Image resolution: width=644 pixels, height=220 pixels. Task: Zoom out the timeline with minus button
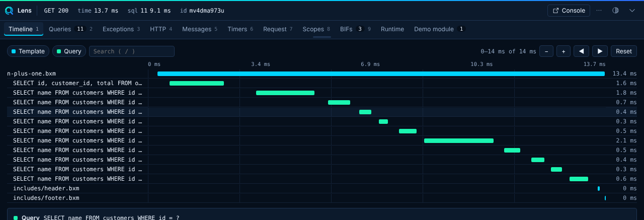click(x=546, y=51)
